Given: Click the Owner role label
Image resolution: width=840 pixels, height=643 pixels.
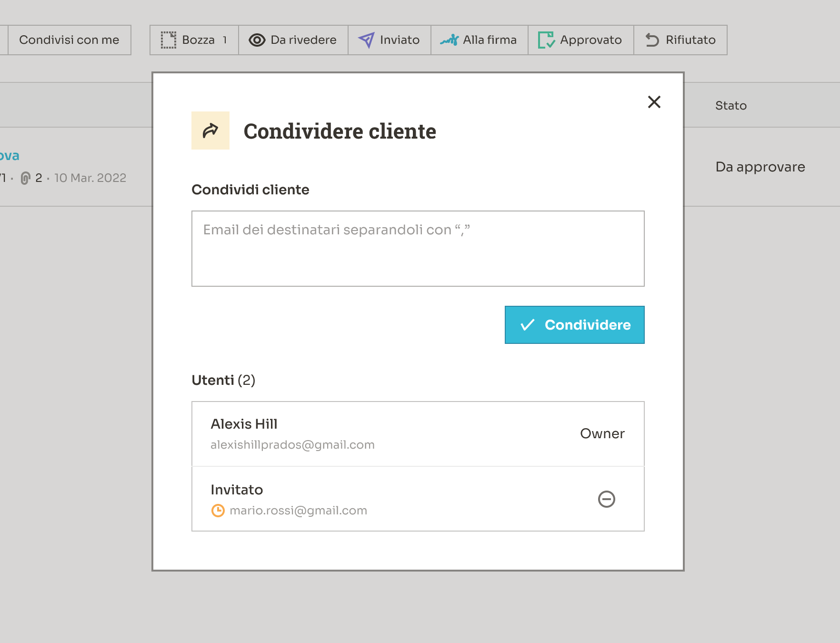Looking at the screenshot, I should (602, 433).
